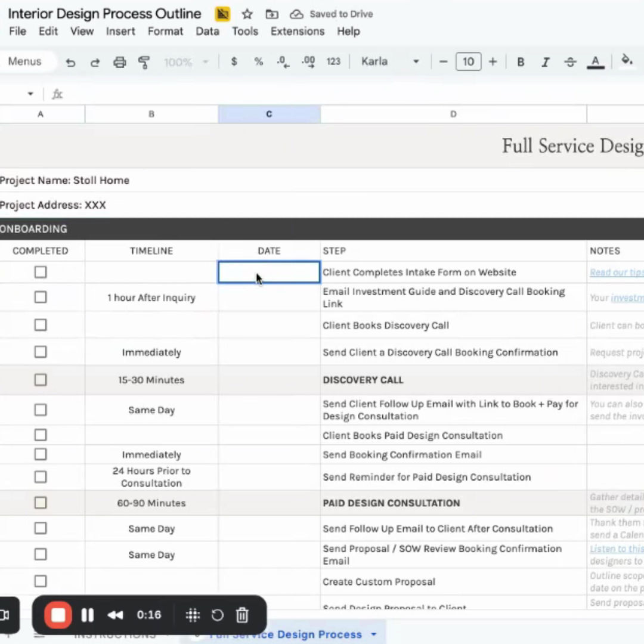
Task: Click the Print icon
Action: click(x=120, y=62)
